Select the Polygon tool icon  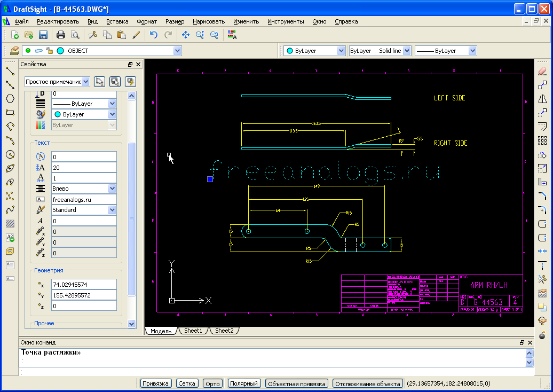click(x=10, y=98)
